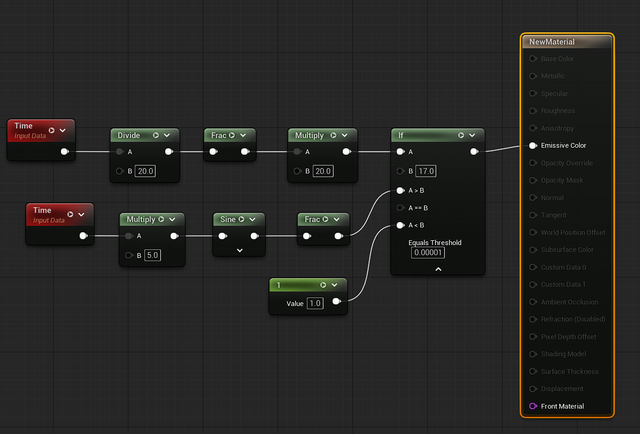
Task: Click bottom Frac node output pin
Action: (x=338, y=236)
